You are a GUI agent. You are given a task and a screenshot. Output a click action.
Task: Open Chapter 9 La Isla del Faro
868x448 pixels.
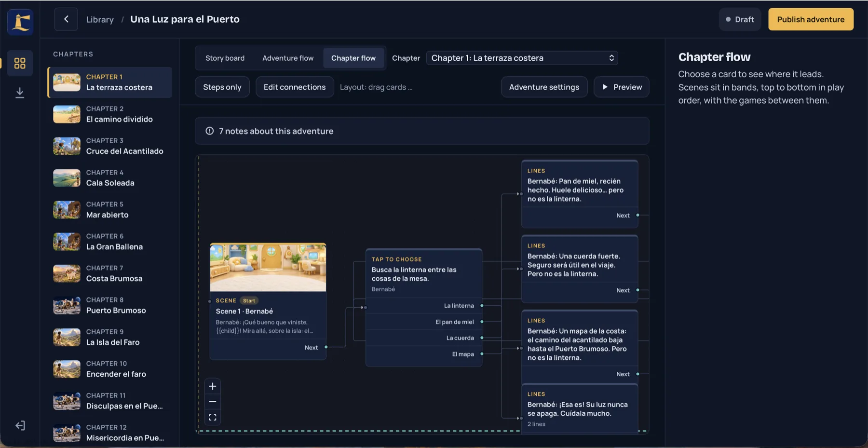coord(110,337)
